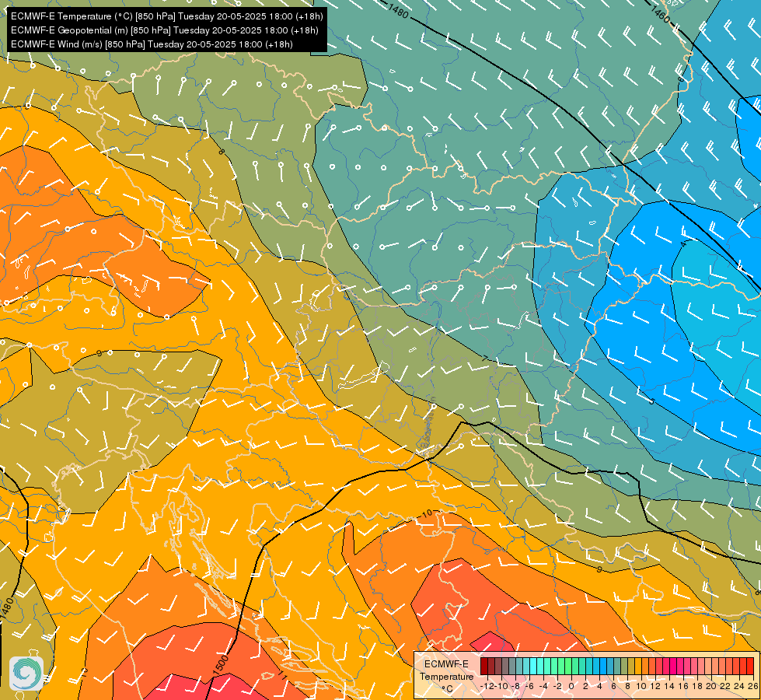The image size is (761, 700).
Task: Pick the bright green swatch left of 0
Action: pos(568,666)
